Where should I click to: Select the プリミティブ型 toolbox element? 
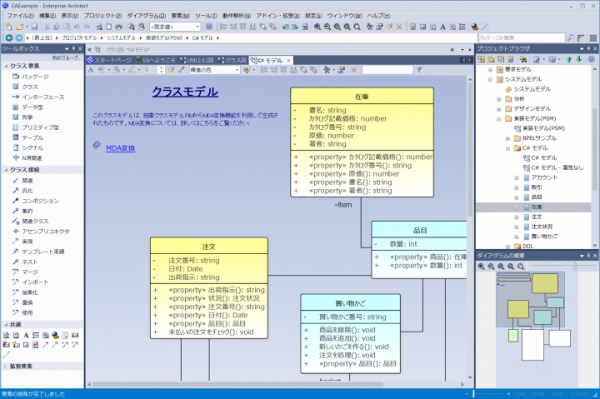(36, 127)
